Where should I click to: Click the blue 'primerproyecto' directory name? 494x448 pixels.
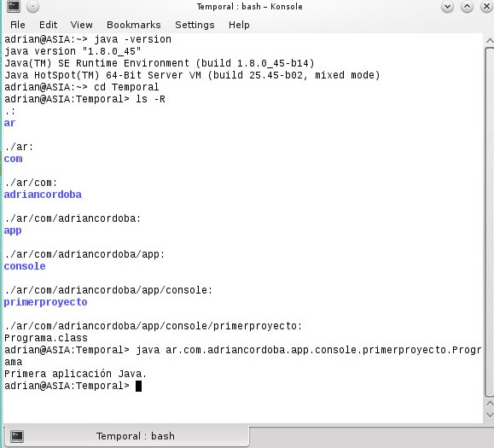pos(46,302)
